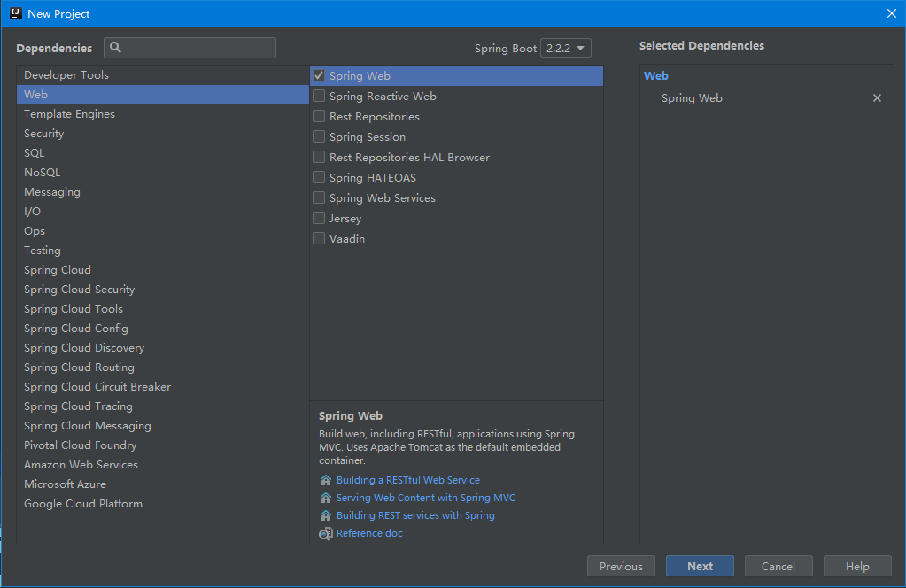Close the New Project dialog

(892, 13)
